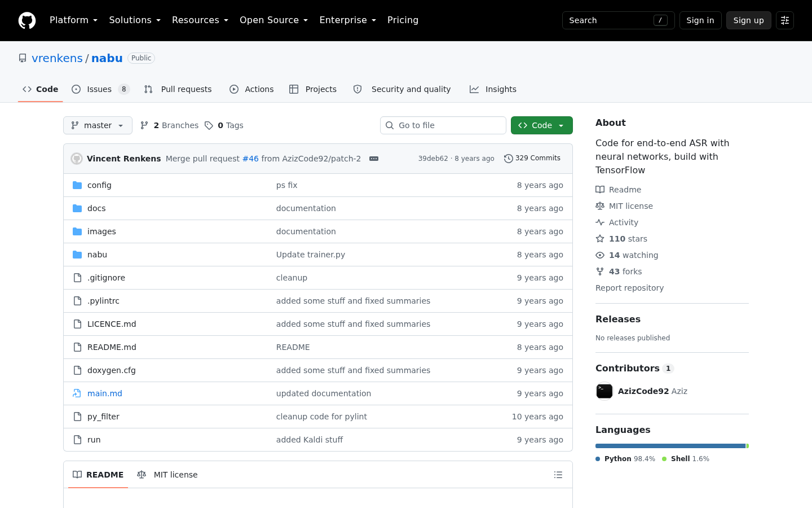Image resolution: width=812 pixels, height=508 pixels.
Task: Open the Insights tab
Action: click(493, 89)
